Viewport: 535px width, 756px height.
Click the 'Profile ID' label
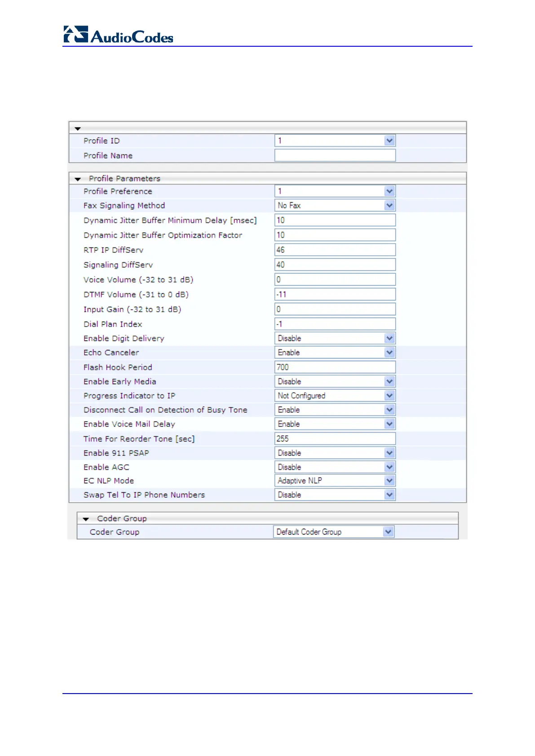tap(102, 141)
